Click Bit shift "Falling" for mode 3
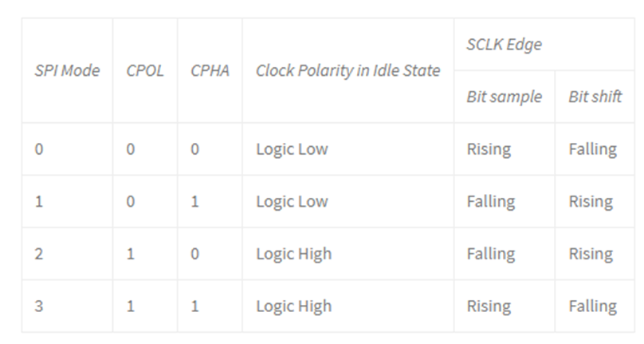Viewport: 644px width, 344px height. coord(592,306)
